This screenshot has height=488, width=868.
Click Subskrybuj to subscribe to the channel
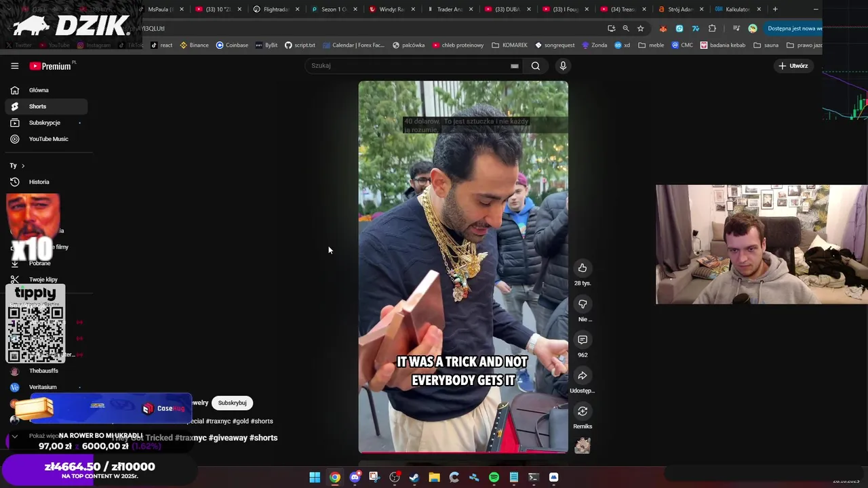tap(232, 403)
